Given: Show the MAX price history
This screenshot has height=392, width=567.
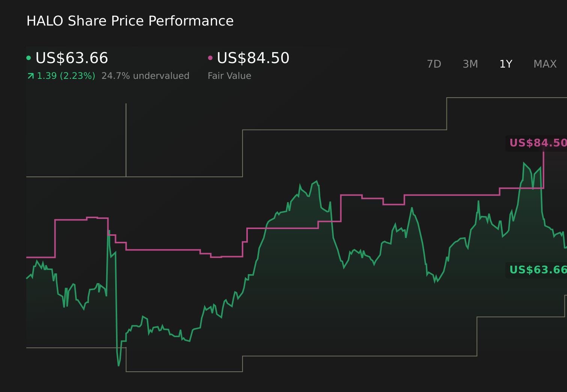Looking at the screenshot, I should click(545, 64).
